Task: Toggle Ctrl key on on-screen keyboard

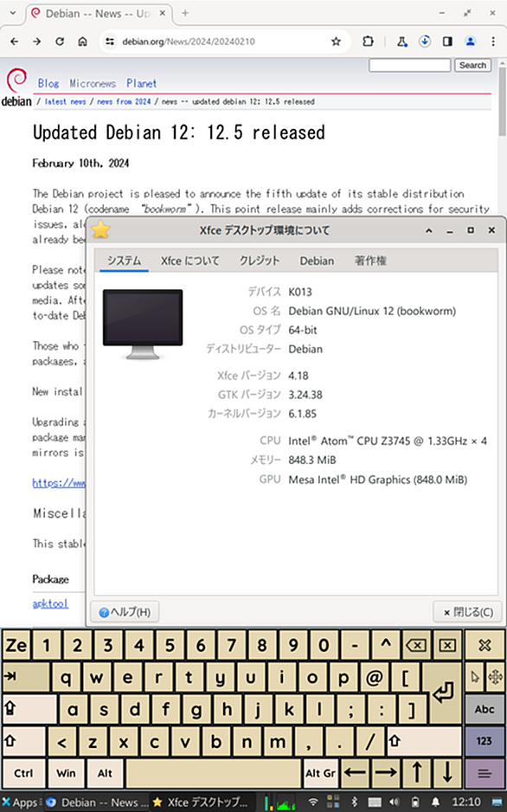Action: tap(23, 773)
